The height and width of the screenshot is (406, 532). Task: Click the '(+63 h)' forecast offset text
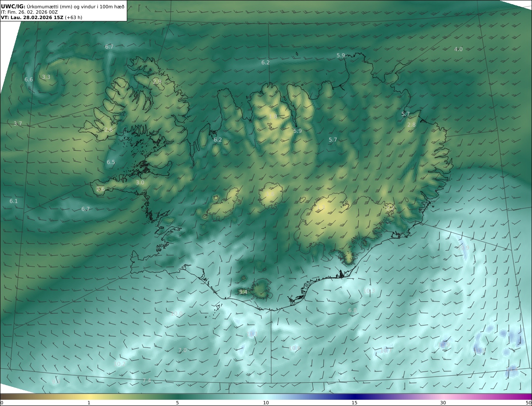[74, 18]
